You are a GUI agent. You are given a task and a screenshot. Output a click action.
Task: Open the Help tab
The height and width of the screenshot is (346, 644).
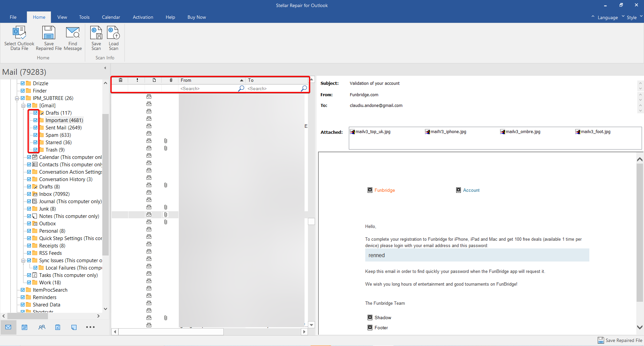point(170,17)
